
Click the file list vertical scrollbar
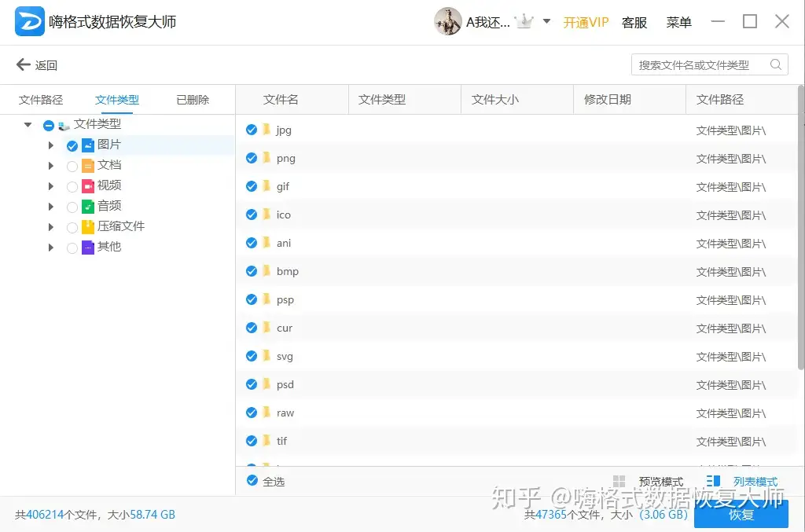[x=801, y=227]
